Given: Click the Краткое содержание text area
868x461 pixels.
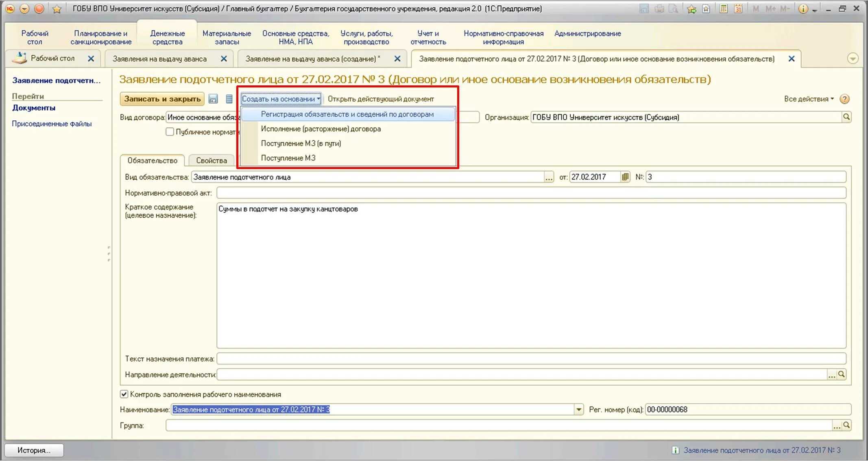Looking at the screenshot, I should [531, 276].
